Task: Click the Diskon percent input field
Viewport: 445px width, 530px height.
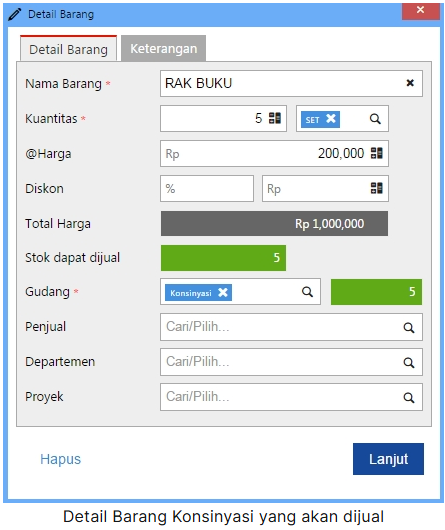Action: coord(207,188)
